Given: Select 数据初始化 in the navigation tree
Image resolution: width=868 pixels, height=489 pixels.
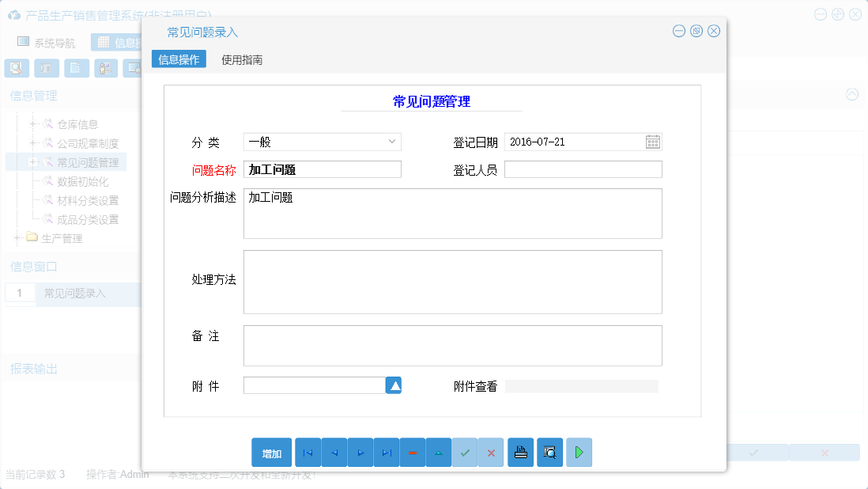Looking at the screenshot, I should click(x=83, y=180).
